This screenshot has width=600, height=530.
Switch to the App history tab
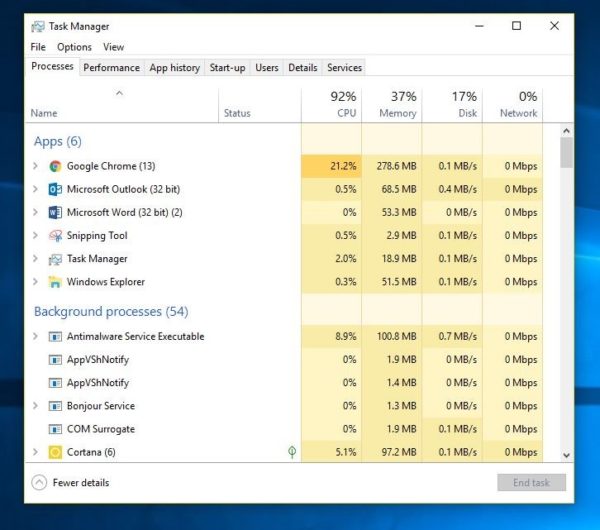coord(174,68)
